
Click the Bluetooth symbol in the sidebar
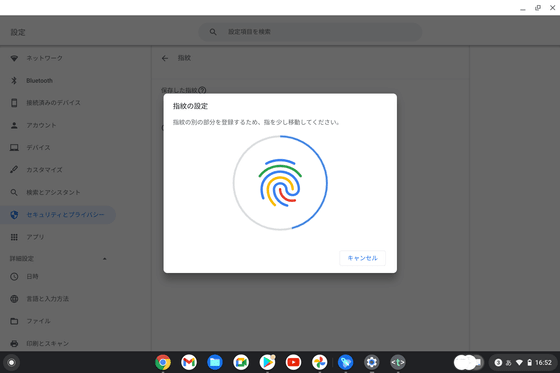[x=14, y=81]
